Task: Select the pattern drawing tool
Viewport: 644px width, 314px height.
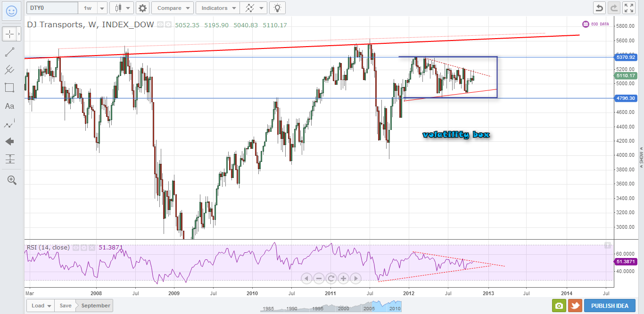Action: (9, 124)
